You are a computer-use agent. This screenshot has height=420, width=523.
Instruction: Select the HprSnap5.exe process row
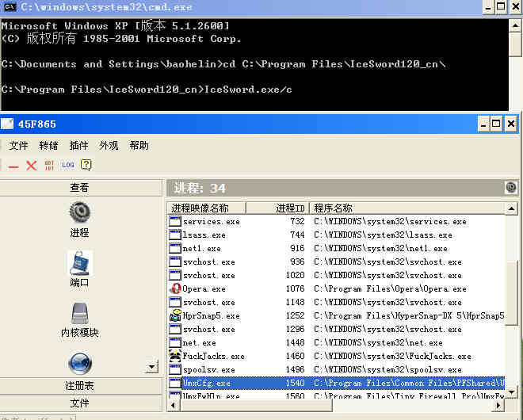[x=336, y=315]
